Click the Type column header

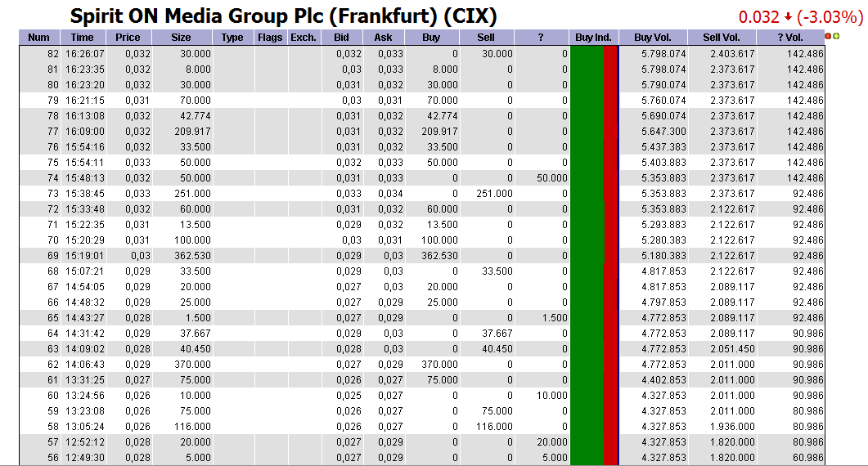tap(232, 38)
